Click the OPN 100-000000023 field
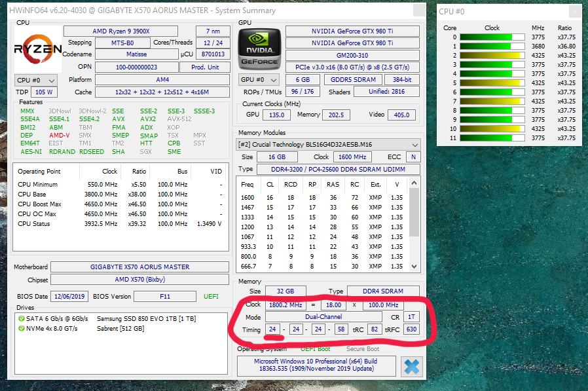 pos(136,67)
